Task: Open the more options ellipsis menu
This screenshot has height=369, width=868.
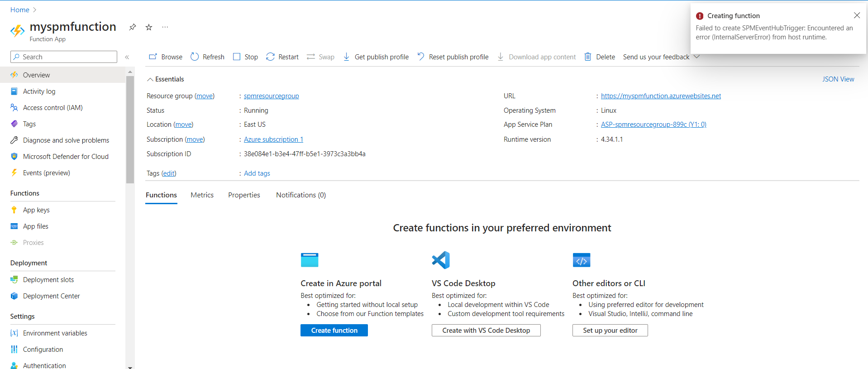Action: (165, 27)
